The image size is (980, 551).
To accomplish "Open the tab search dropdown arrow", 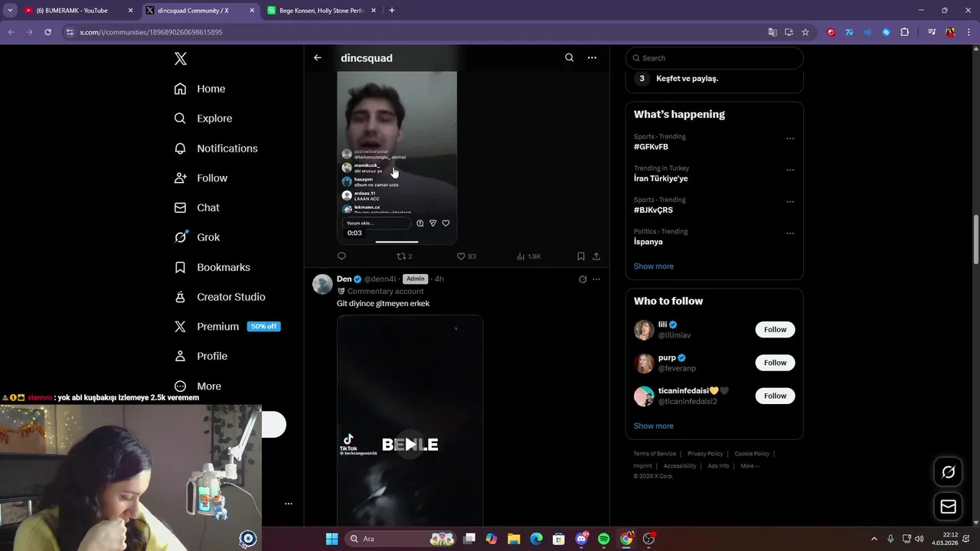I will pyautogui.click(x=10, y=11).
